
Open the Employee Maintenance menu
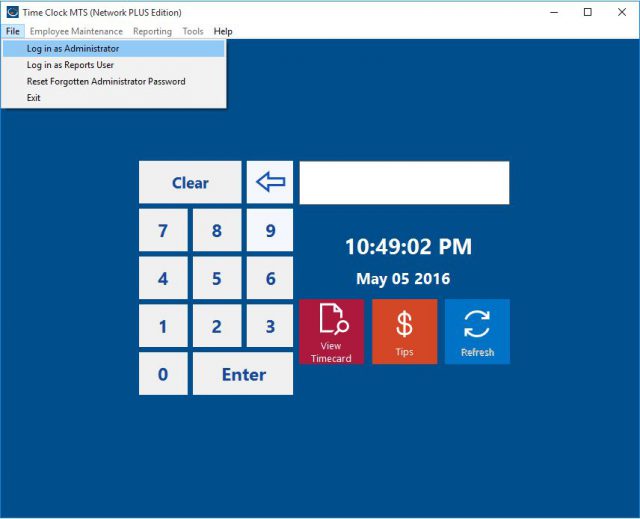click(x=76, y=31)
